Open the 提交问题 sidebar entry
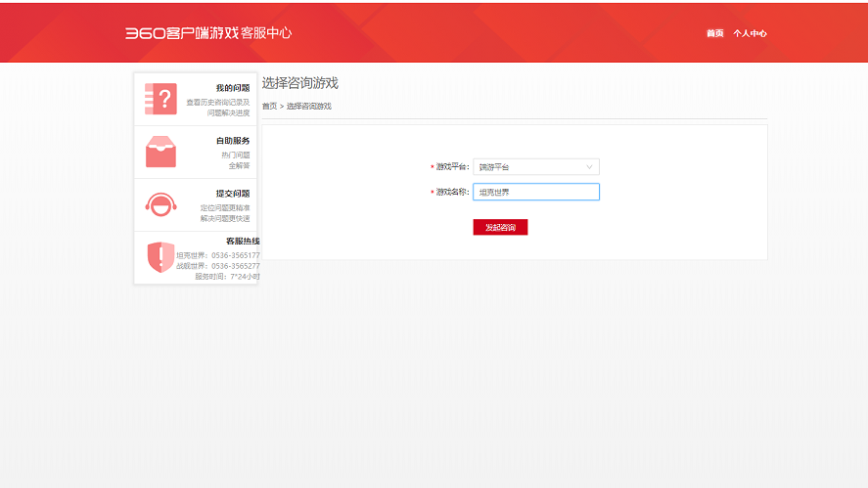This screenshot has height=488, width=868. click(196, 204)
